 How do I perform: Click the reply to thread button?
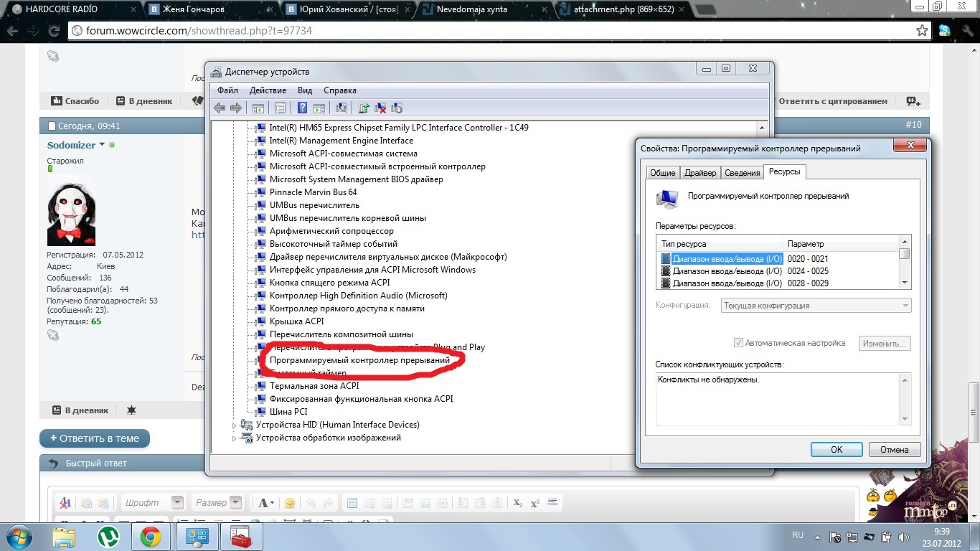click(x=95, y=438)
